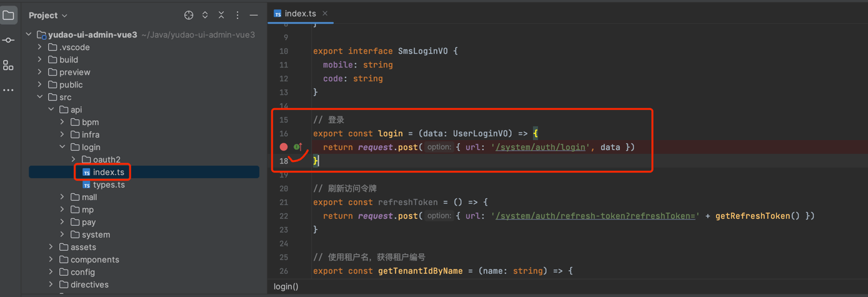
Task: Expand the oauth2 folder
Action: coord(74,159)
